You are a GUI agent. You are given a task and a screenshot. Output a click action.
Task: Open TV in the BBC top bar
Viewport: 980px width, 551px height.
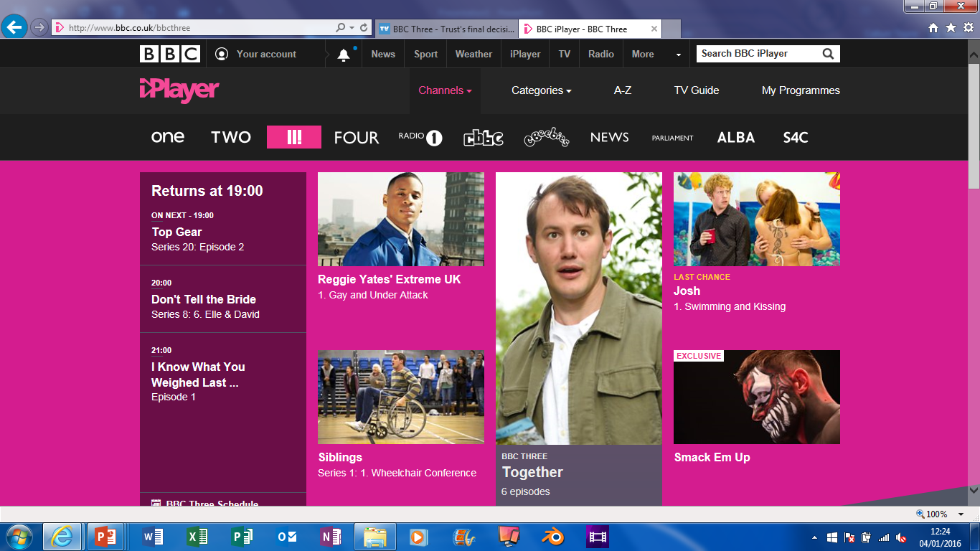[x=565, y=54]
